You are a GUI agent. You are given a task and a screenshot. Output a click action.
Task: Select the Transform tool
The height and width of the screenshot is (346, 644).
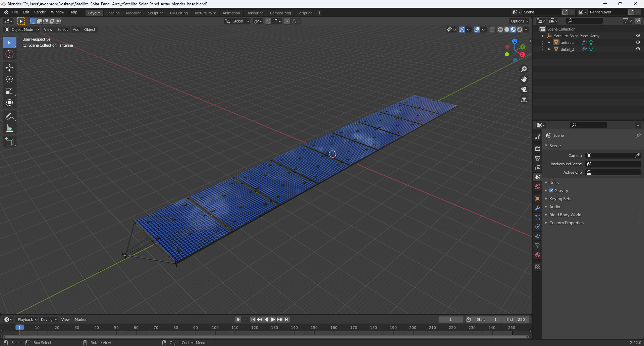pyautogui.click(x=9, y=103)
